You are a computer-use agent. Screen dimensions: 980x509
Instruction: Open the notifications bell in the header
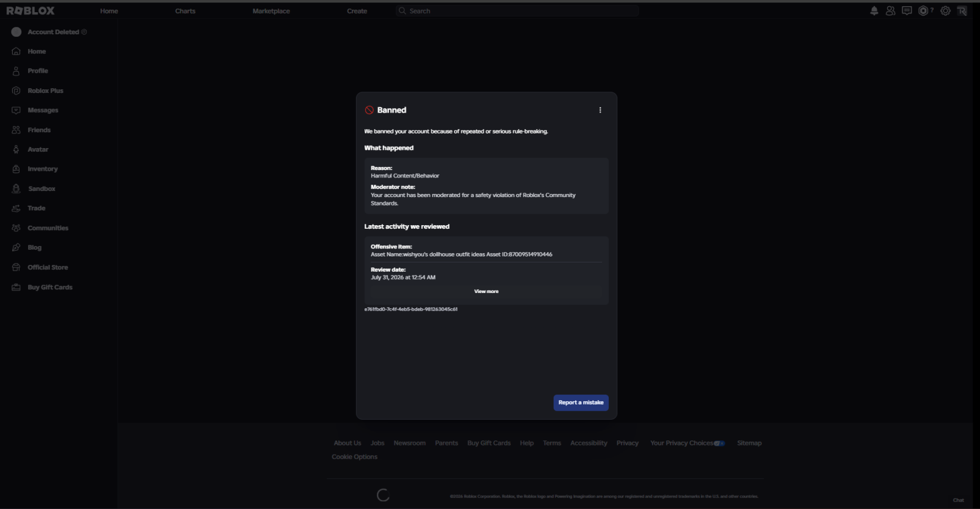(x=874, y=11)
